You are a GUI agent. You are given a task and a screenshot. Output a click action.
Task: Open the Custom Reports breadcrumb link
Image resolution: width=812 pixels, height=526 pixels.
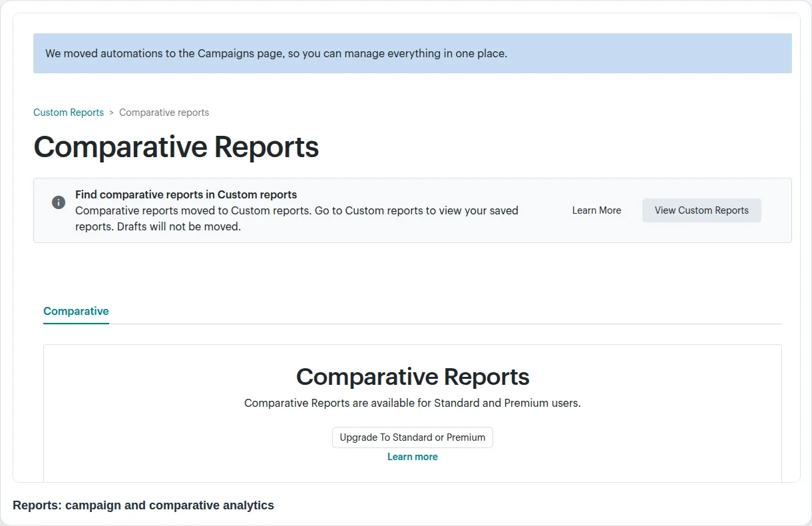(69, 113)
